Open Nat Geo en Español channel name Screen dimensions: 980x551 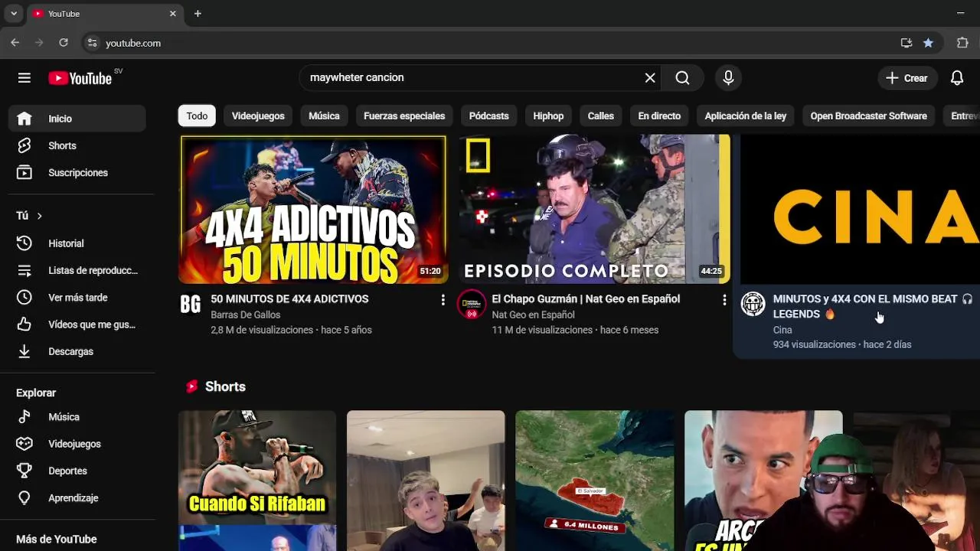(533, 315)
